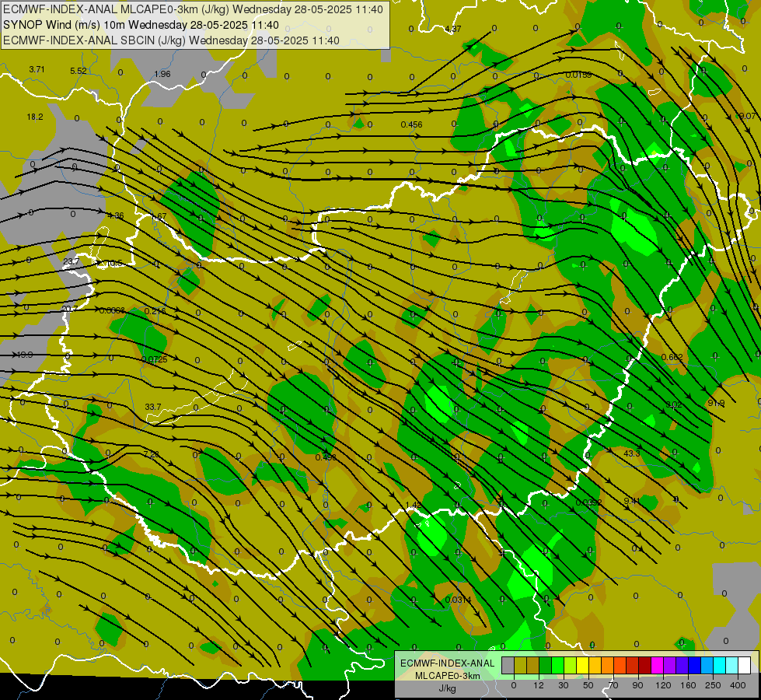Click the map value 18.2

pyautogui.click(x=35, y=117)
